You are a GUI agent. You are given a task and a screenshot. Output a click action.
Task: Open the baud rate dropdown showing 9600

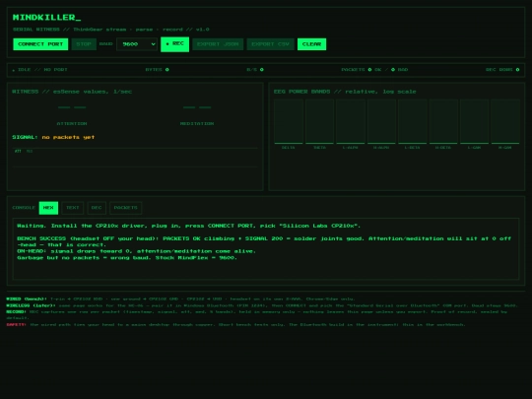137,44
